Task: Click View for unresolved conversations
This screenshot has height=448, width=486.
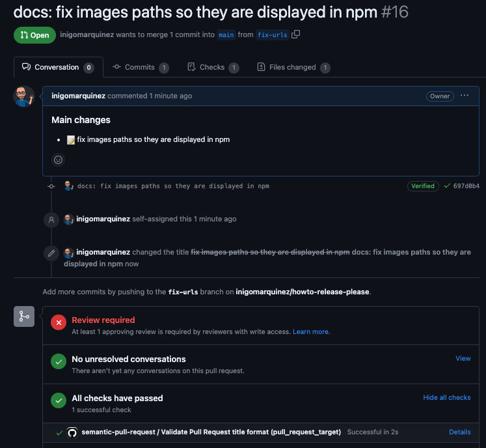Action: click(x=463, y=358)
